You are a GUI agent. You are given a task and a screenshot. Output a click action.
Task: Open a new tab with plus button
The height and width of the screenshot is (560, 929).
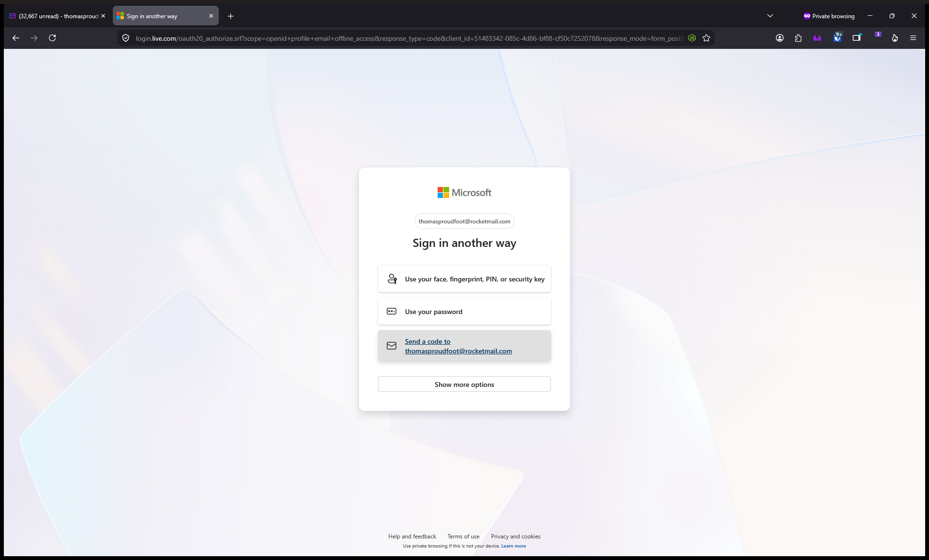pyautogui.click(x=231, y=16)
